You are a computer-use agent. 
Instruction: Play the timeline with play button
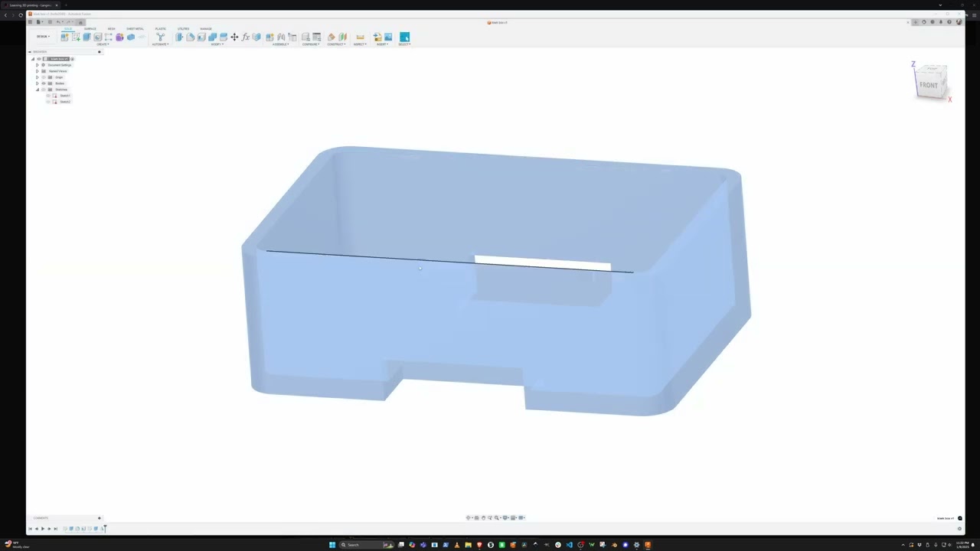coord(43,529)
